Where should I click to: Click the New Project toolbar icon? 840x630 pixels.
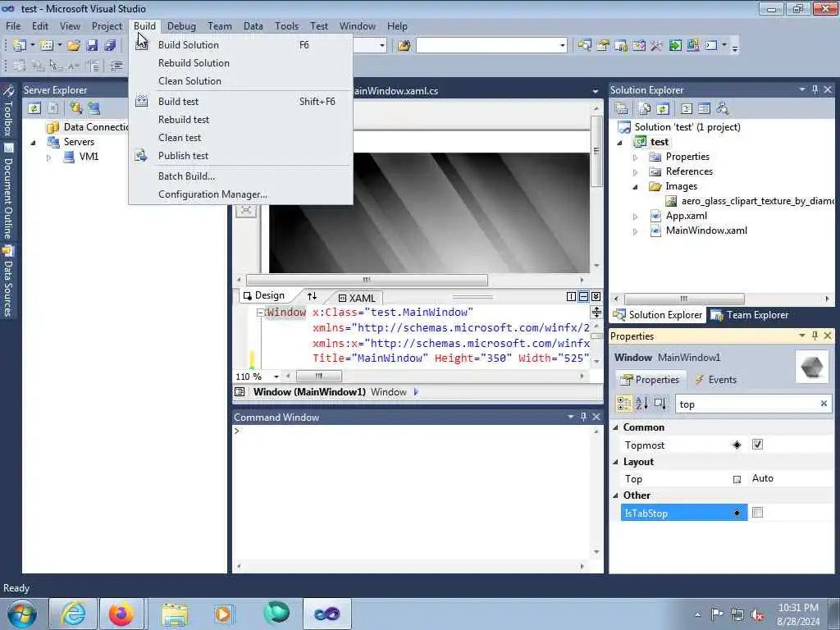(20, 46)
